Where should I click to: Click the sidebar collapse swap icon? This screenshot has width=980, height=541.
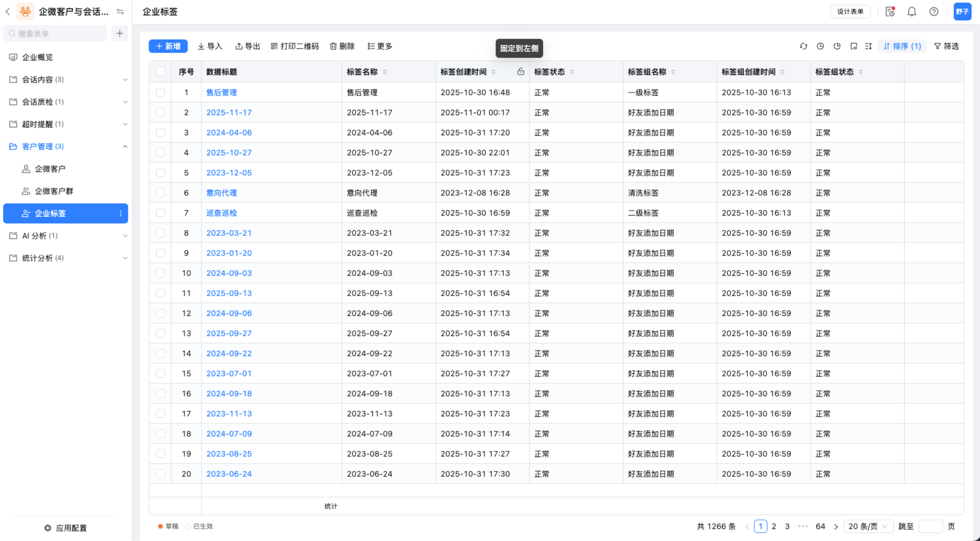(x=120, y=12)
